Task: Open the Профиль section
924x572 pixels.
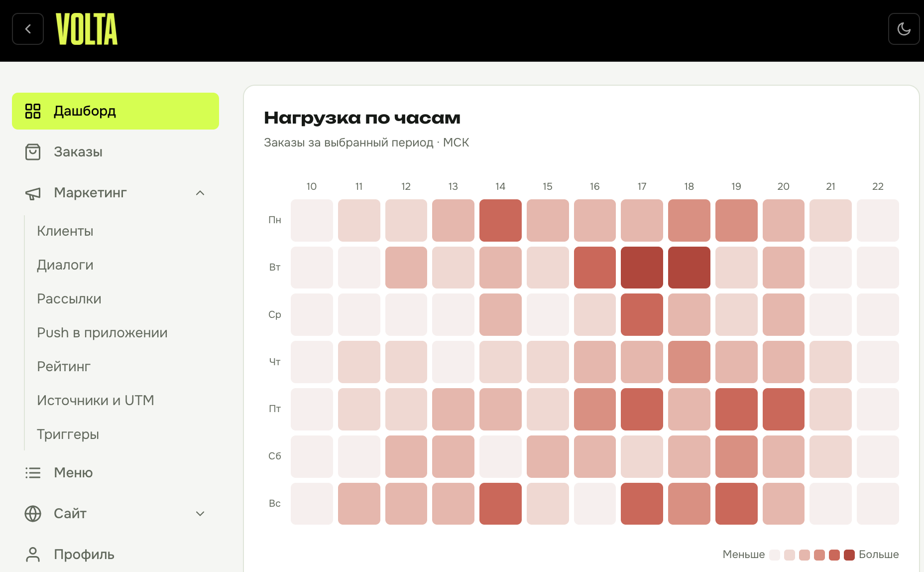Action: (x=115, y=555)
